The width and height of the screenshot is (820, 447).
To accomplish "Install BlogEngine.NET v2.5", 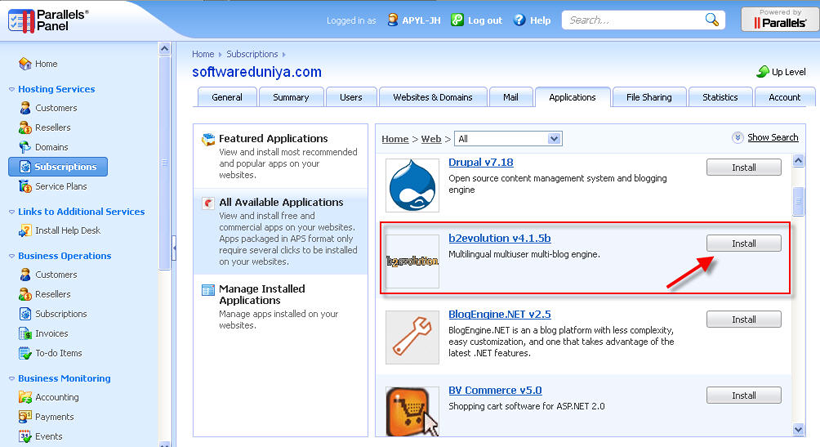I will click(744, 319).
